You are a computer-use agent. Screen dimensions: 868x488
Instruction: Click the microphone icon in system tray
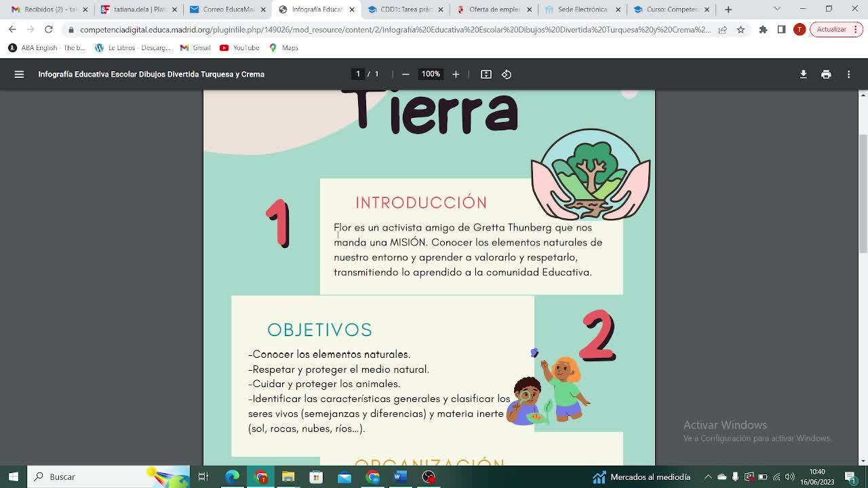(x=735, y=476)
